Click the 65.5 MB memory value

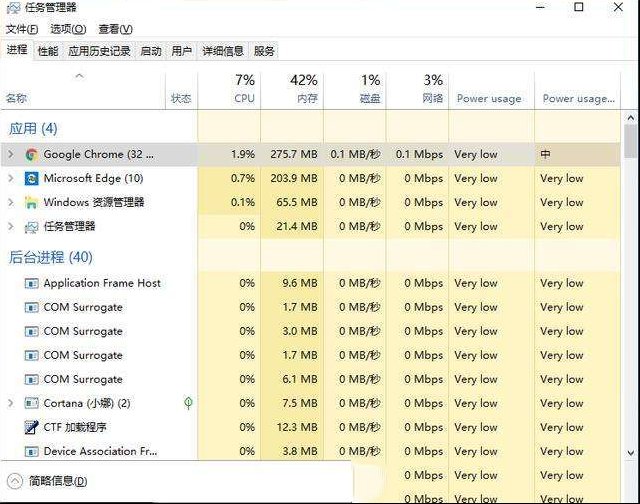tap(297, 202)
